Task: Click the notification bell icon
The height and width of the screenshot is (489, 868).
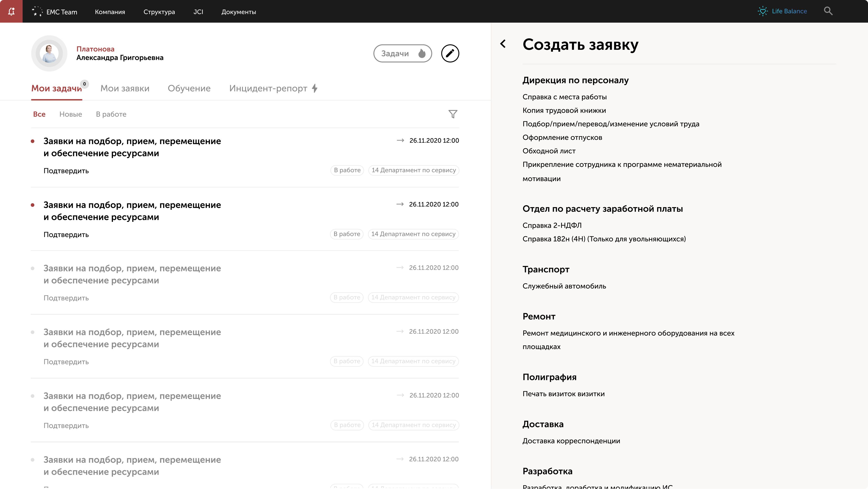Action: [x=11, y=11]
